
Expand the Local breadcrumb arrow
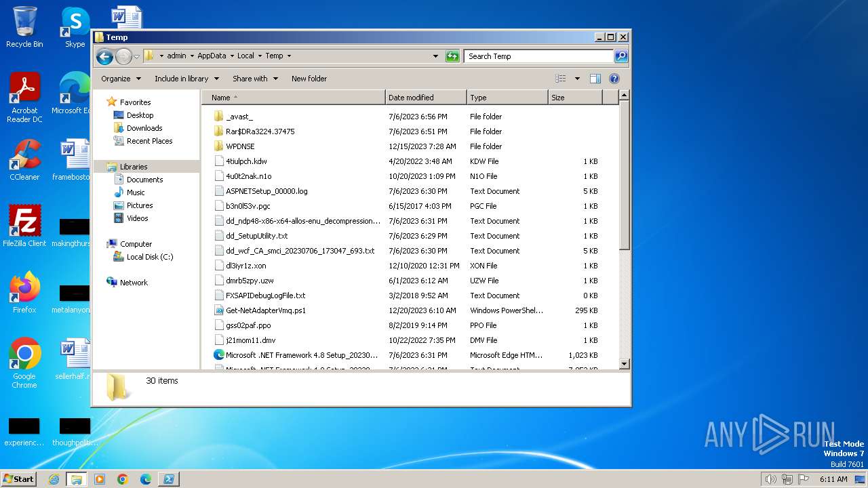tap(260, 56)
